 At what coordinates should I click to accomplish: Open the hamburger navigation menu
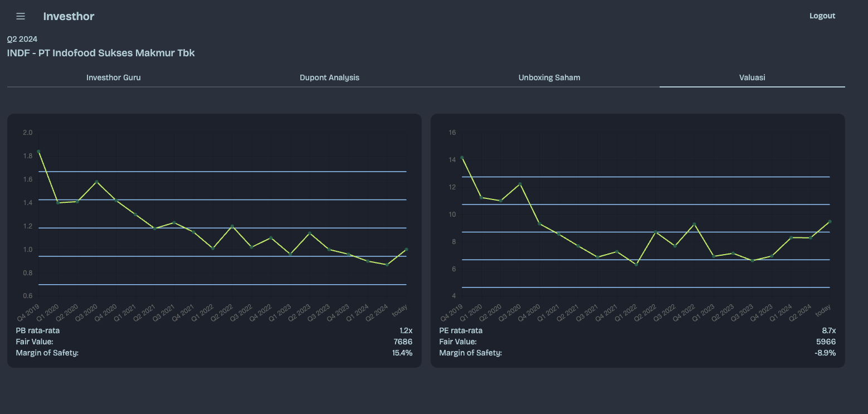point(21,16)
